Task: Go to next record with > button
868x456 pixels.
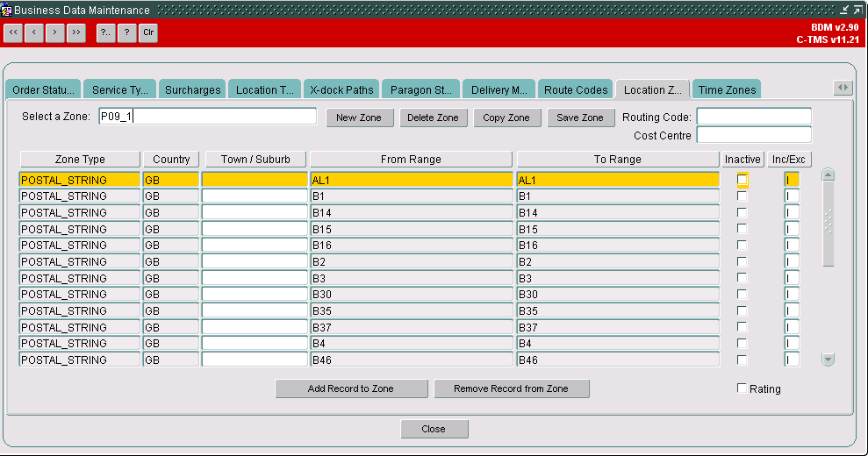Action: (x=54, y=32)
